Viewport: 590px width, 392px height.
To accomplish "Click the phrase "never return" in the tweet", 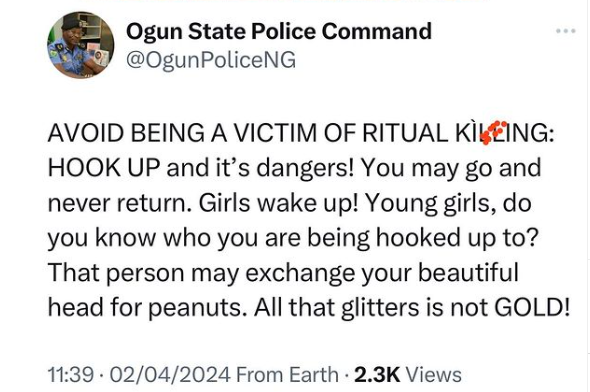I will pyautogui.click(x=120, y=203).
